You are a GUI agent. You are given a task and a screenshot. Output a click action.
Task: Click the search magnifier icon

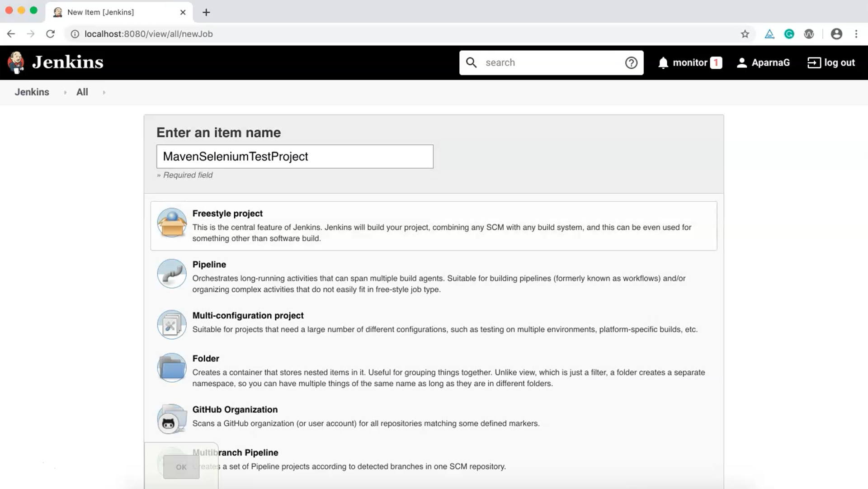(x=471, y=62)
